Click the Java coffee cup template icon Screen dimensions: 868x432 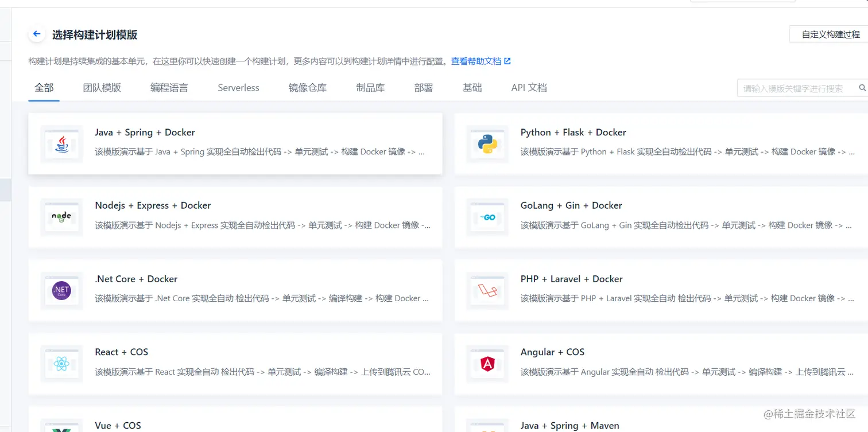click(x=61, y=144)
